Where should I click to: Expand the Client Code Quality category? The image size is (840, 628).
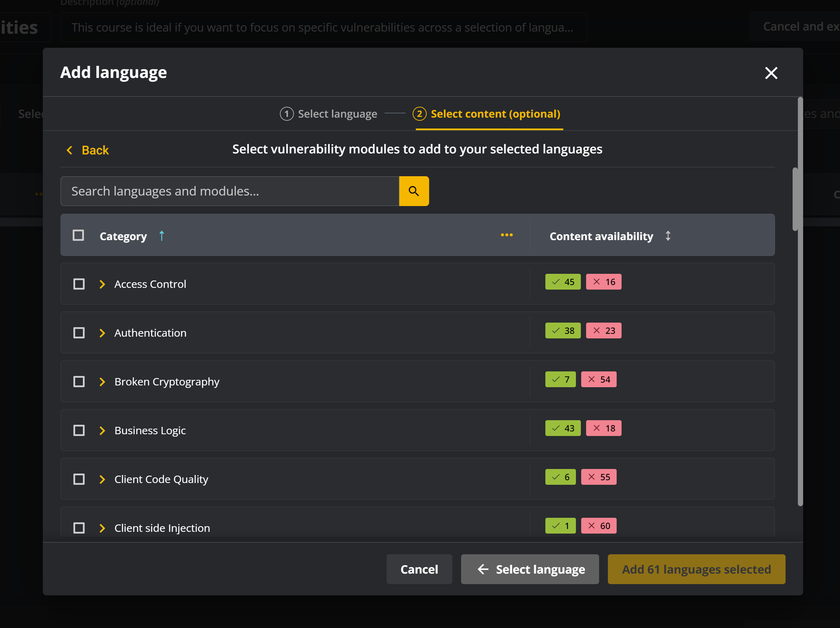(x=102, y=479)
